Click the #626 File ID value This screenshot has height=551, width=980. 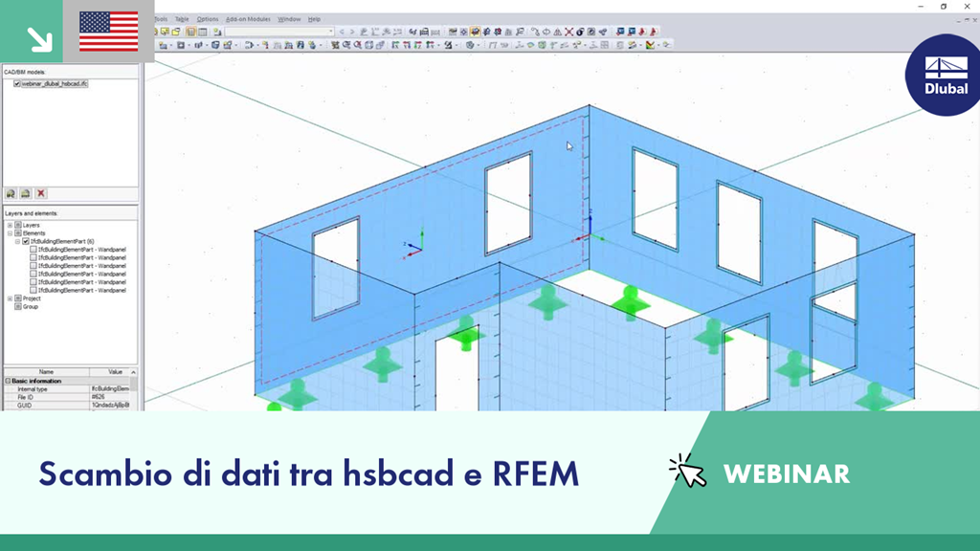point(99,397)
